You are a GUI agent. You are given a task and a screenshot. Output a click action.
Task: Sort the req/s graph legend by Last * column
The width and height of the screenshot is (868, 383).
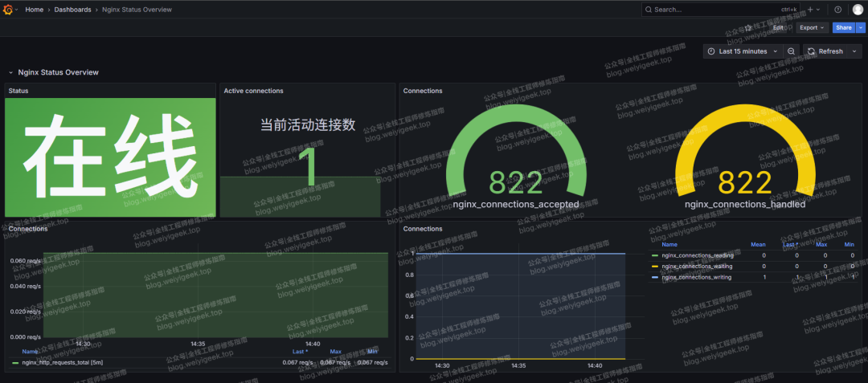[300, 352]
